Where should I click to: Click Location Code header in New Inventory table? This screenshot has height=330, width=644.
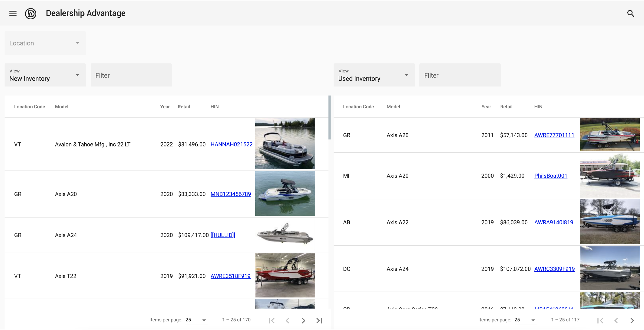tap(30, 107)
